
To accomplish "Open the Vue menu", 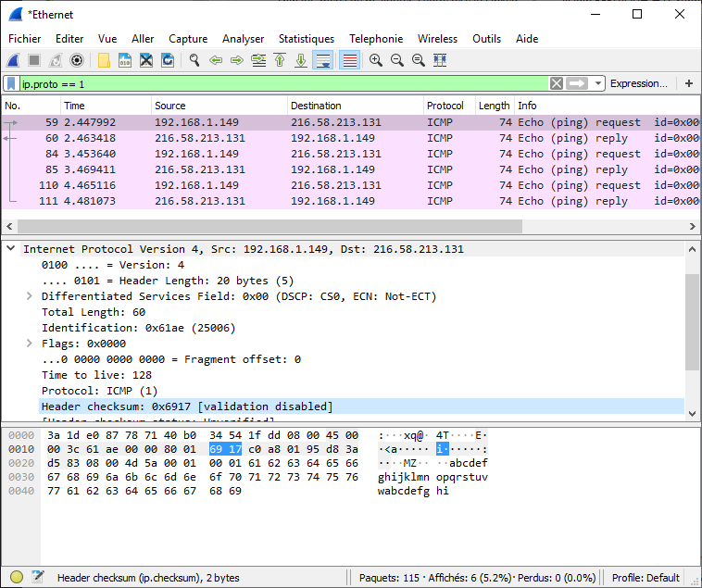I will click(107, 39).
